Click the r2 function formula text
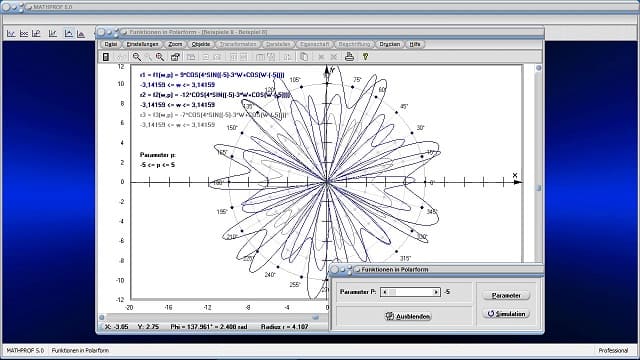 (x=215, y=95)
